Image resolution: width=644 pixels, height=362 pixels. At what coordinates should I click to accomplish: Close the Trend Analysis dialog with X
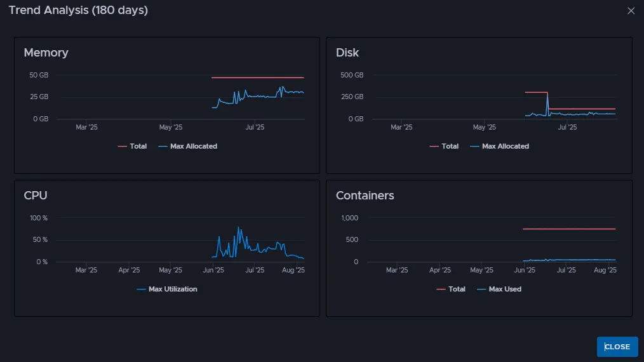click(x=631, y=11)
